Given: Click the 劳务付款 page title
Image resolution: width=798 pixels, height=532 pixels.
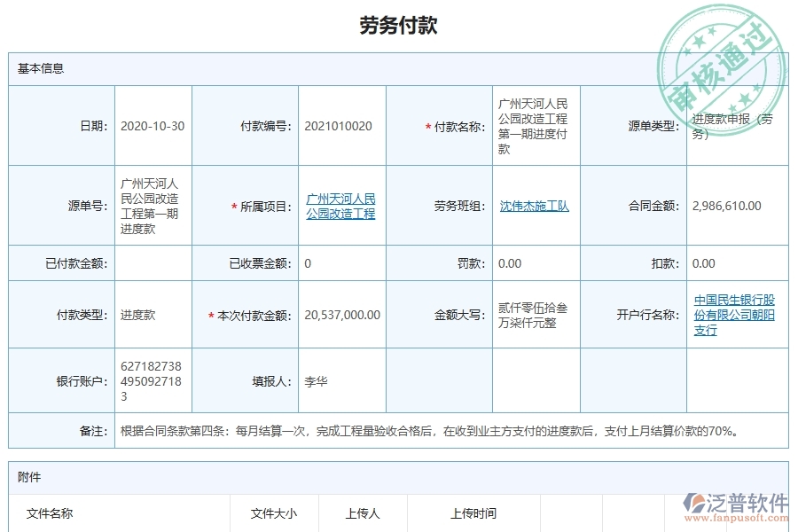Looking at the screenshot, I should (x=399, y=24).
